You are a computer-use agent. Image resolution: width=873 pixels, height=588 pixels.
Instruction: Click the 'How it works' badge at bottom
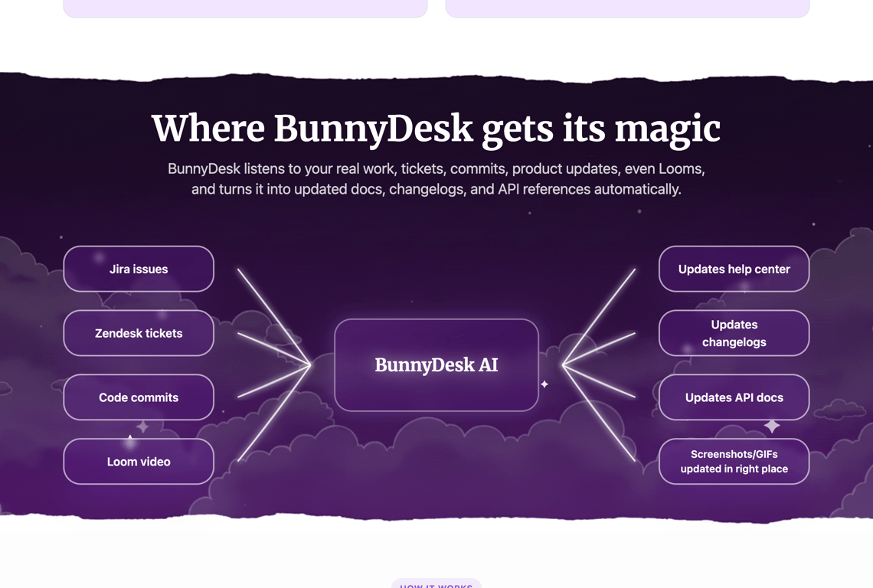(436, 583)
